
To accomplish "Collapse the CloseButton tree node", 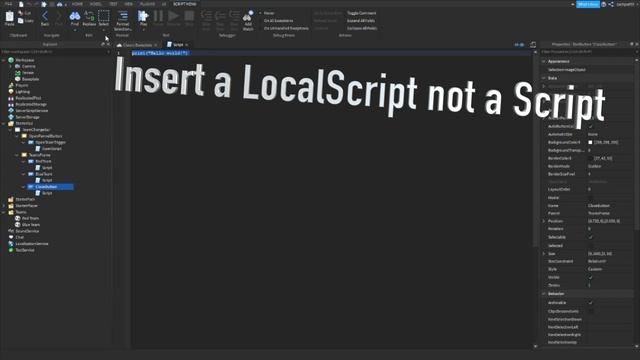I will coord(24,187).
